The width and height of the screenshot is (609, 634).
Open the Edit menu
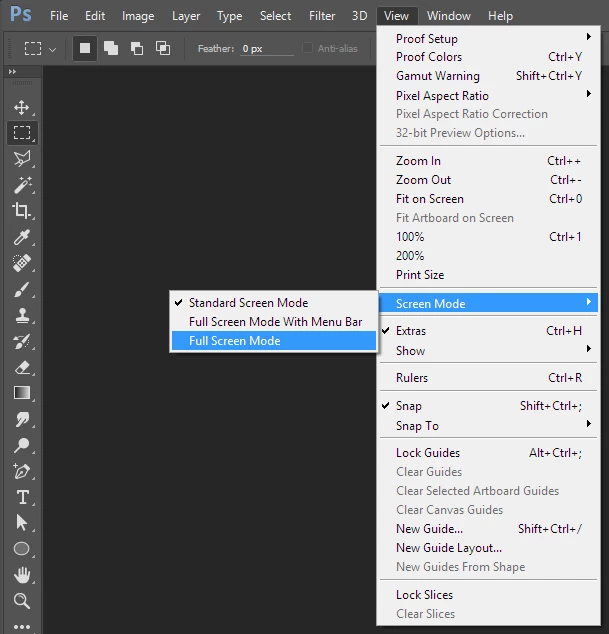(x=95, y=16)
